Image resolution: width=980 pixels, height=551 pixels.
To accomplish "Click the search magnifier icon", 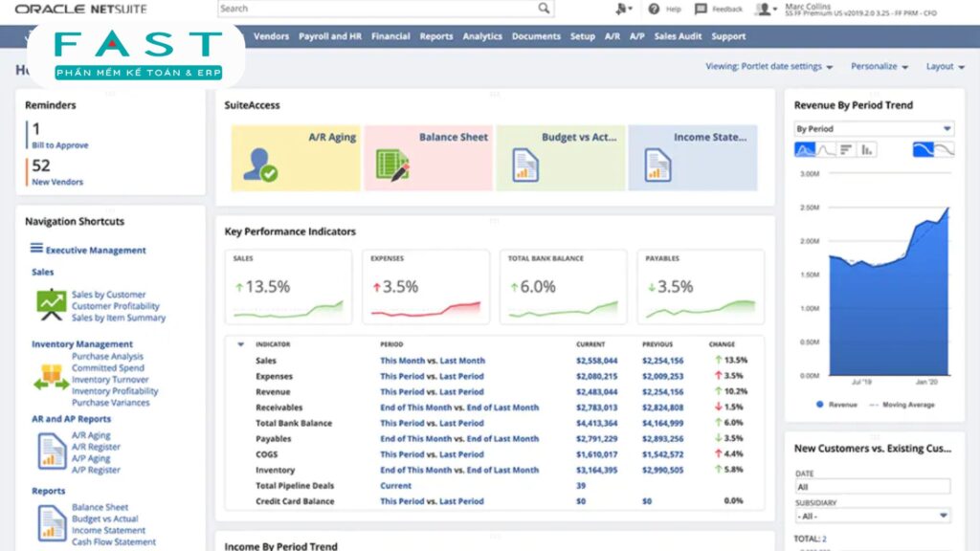I will click(x=544, y=8).
